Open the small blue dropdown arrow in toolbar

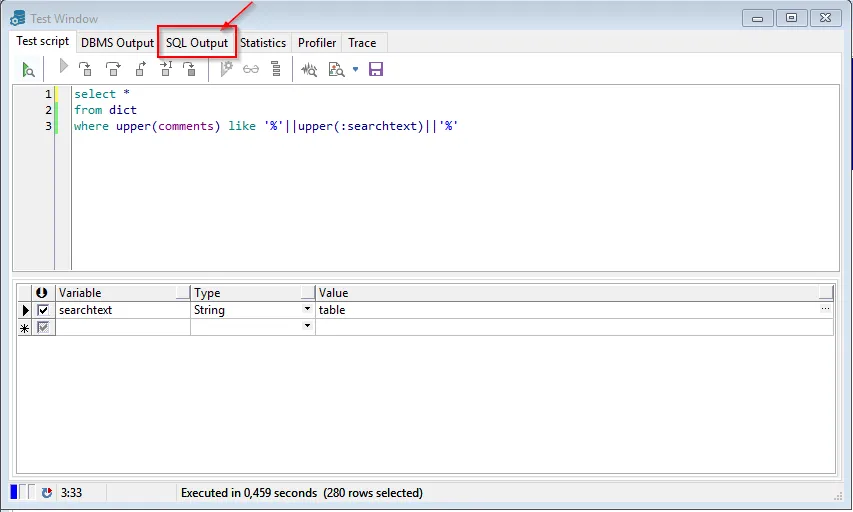coord(355,69)
